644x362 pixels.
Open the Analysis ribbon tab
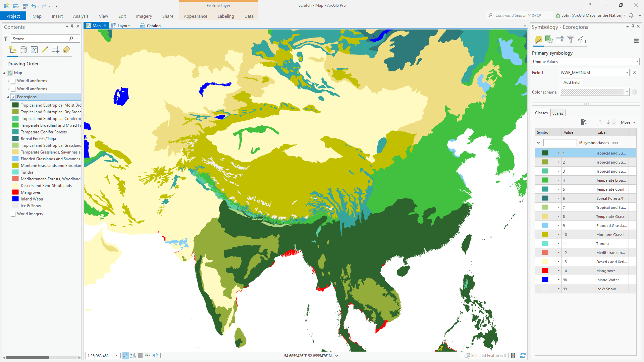(x=80, y=16)
